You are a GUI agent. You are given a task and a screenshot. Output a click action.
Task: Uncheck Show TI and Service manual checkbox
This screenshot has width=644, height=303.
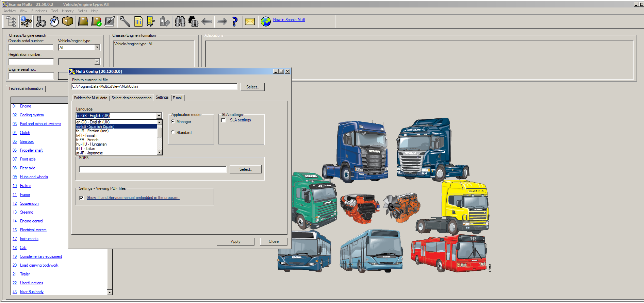coord(81,198)
